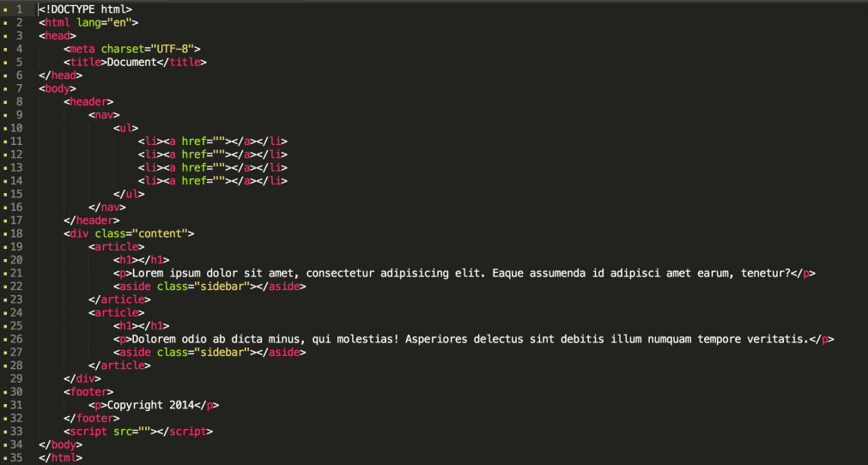Click line number 1 in the gutter
The image size is (868, 465).
20,9
